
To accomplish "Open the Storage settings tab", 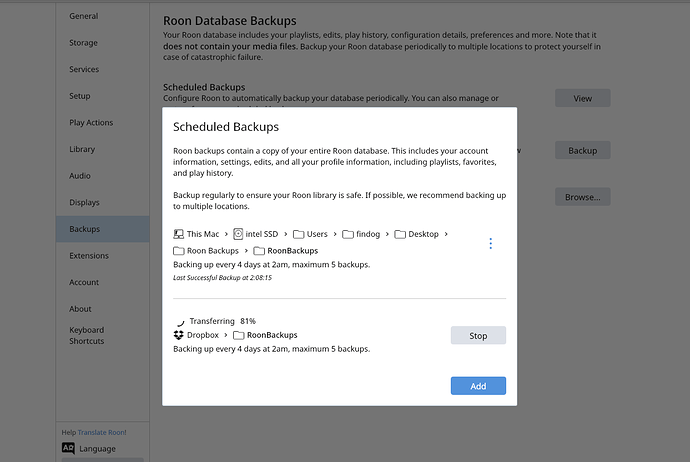I will point(103,43).
